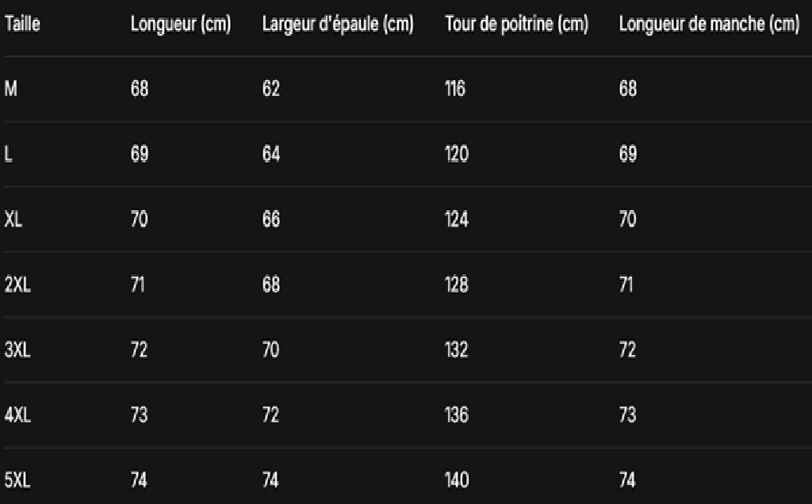Select the M size row label

tap(11, 89)
